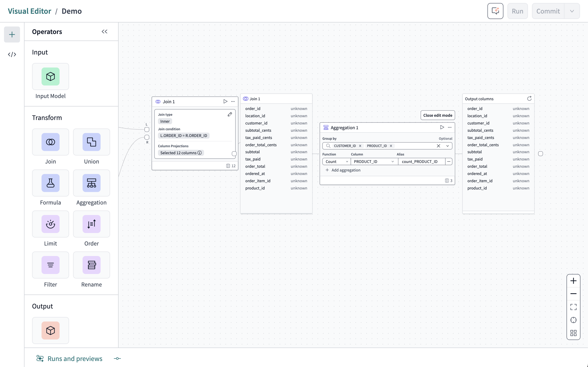Expand the Commit button dropdown arrow
This screenshot has width=588, height=367.
pyautogui.click(x=572, y=11)
